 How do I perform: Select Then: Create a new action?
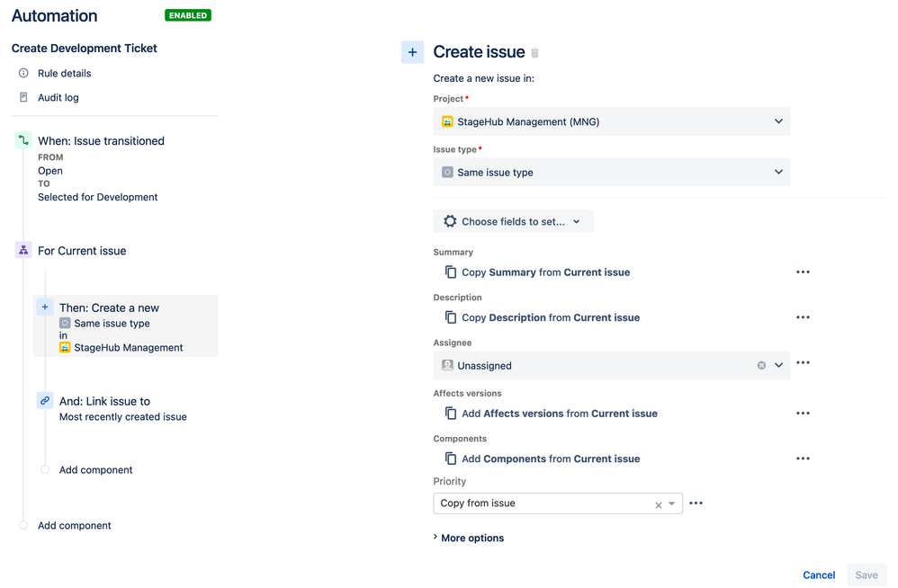125,326
